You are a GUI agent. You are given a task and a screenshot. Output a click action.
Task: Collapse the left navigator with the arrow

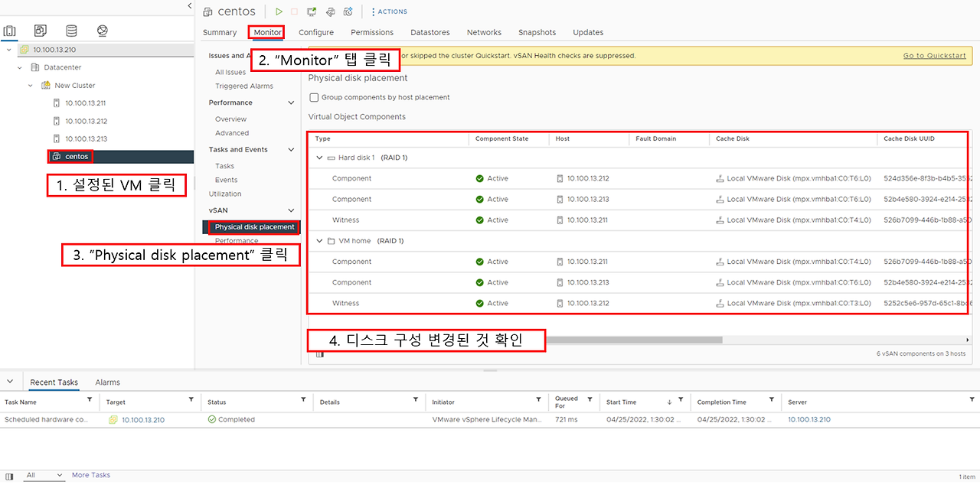(x=190, y=5)
